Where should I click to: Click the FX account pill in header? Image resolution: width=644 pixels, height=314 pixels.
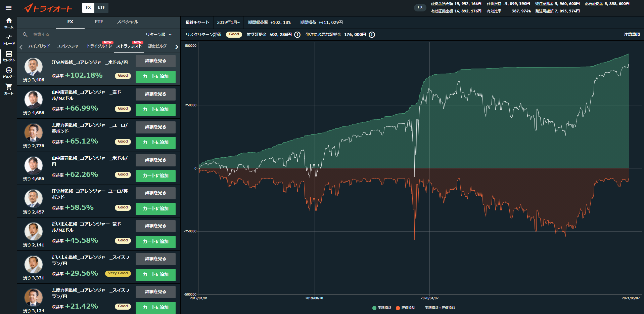coord(420,7)
